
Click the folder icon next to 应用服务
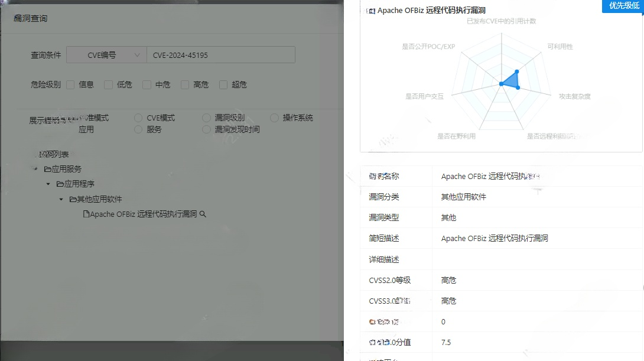(48, 168)
